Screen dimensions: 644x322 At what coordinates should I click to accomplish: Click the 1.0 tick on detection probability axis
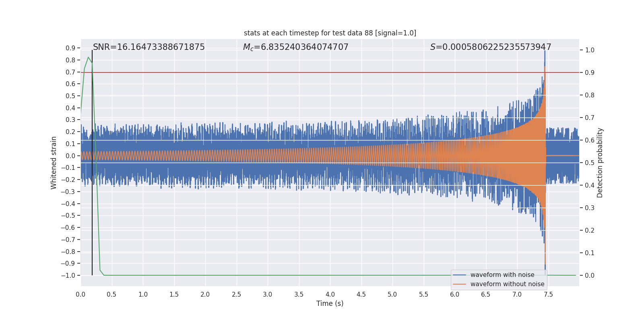pyautogui.click(x=590, y=50)
